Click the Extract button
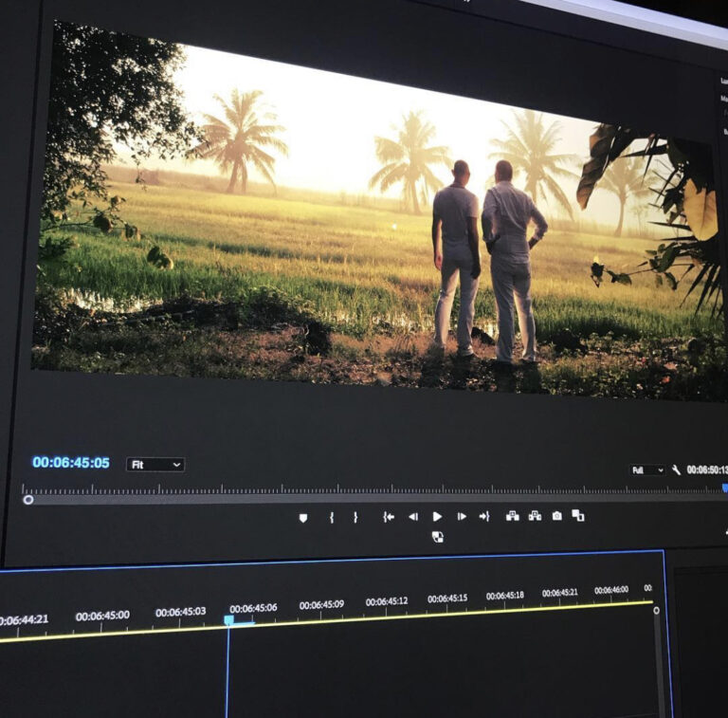Screen dimensions: 728x718 coord(535,516)
